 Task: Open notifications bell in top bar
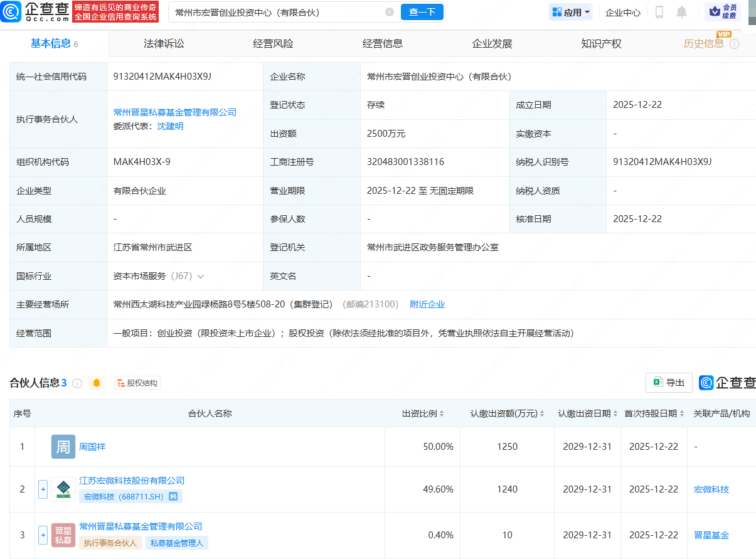click(681, 12)
